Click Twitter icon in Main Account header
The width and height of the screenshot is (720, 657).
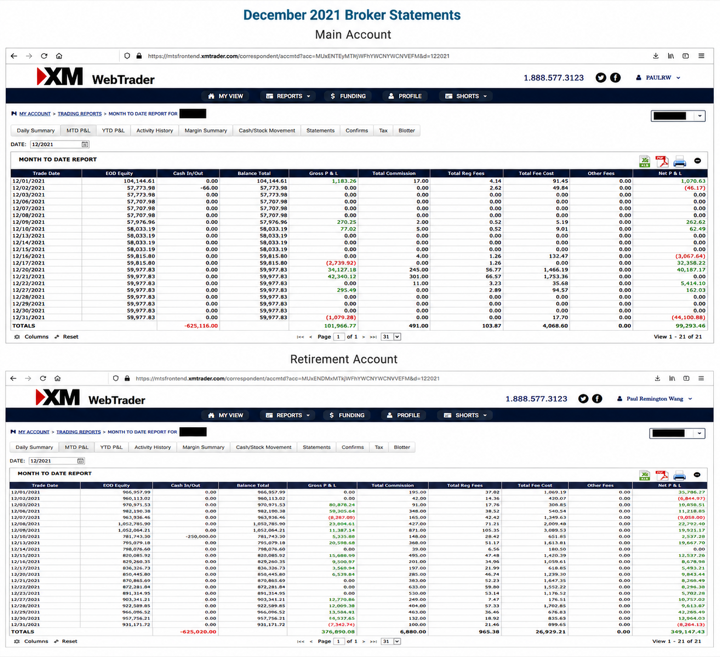(x=601, y=78)
